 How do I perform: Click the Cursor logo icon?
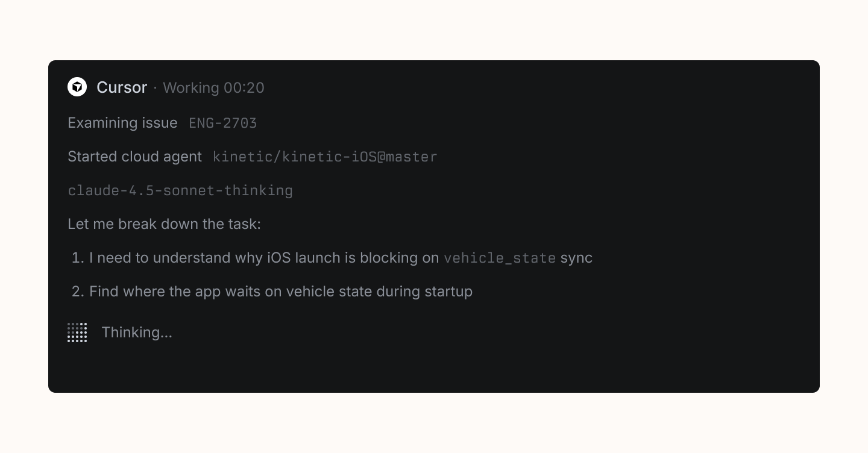click(x=77, y=87)
